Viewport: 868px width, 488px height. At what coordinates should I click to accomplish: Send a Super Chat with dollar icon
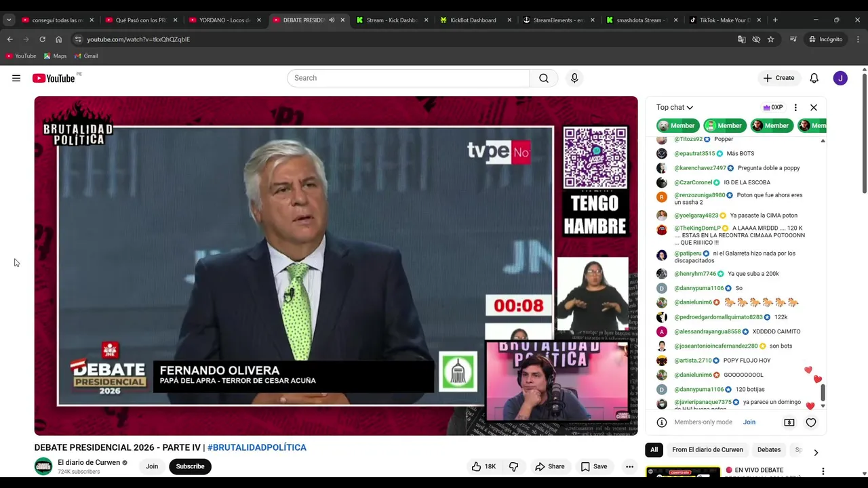pyautogui.click(x=789, y=422)
